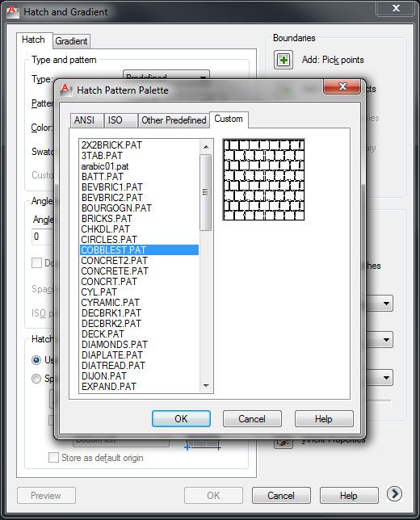Open the third partly hidden dropdown on right side
The height and width of the screenshot is (520, 420).
[x=379, y=377]
